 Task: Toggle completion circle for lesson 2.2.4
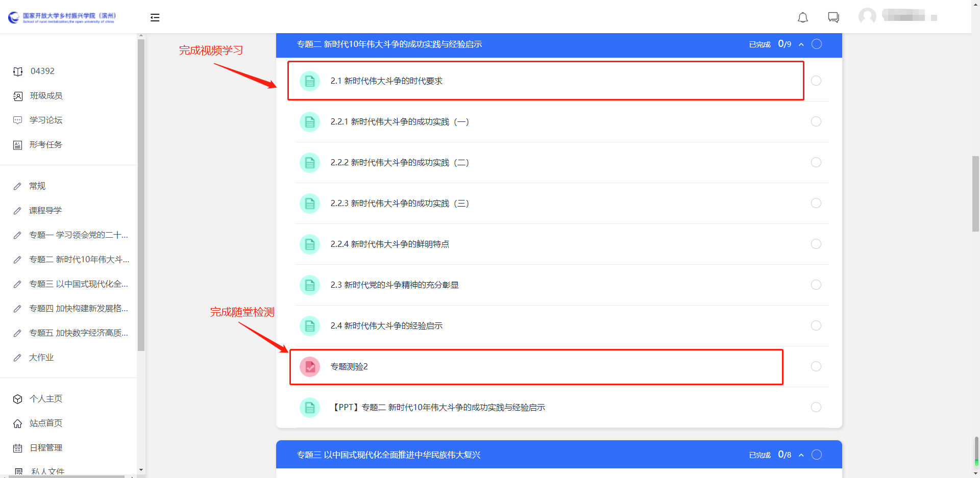pyautogui.click(x=816, y=244)
